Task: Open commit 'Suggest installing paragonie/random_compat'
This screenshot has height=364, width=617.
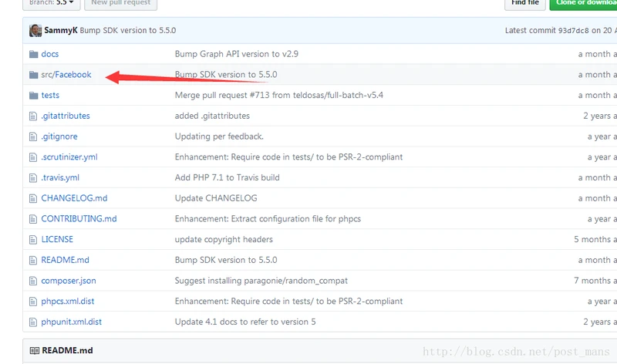Action: point(261,281)
